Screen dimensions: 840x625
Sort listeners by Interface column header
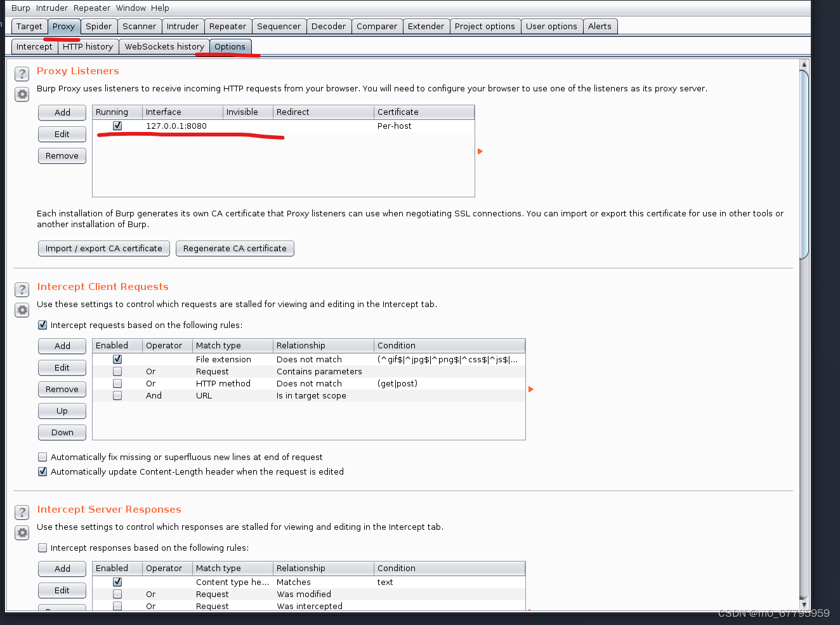coord(183,112)
